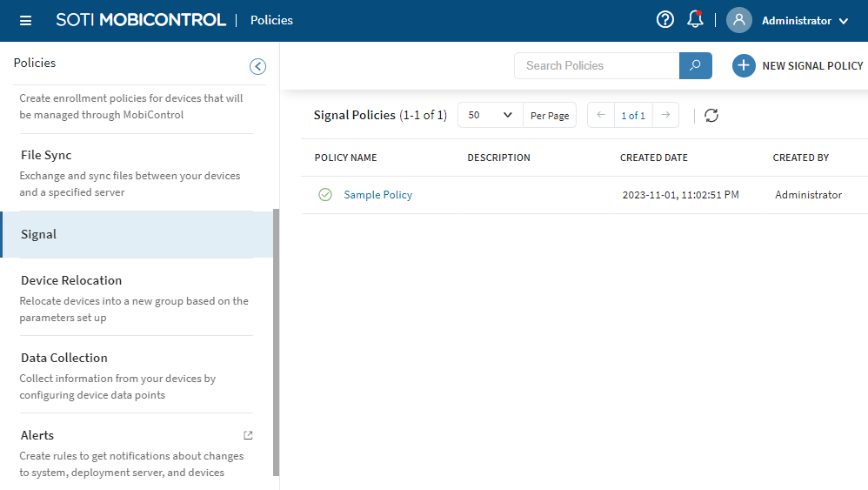Click the 1 of 1 page indicator

[633, 115]
